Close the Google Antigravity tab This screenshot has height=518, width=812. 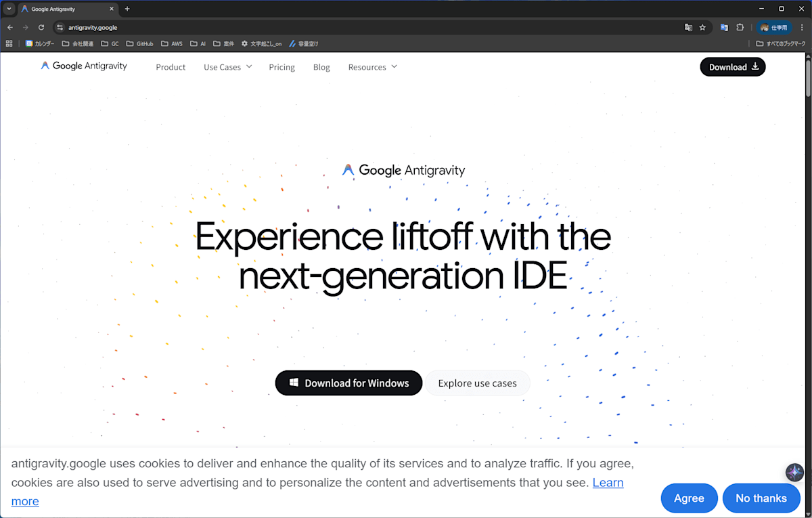pos(110,9)
